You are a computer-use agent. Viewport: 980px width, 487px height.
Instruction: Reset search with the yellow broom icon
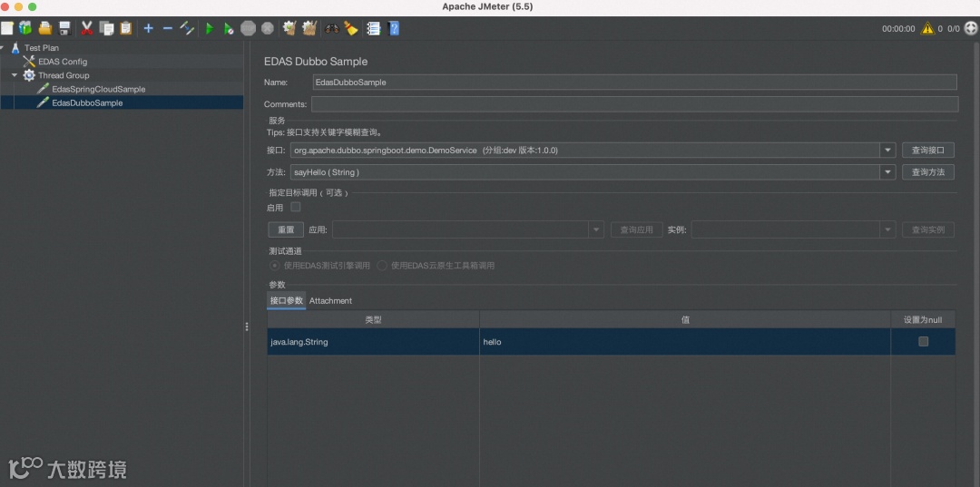coord(350,28)
